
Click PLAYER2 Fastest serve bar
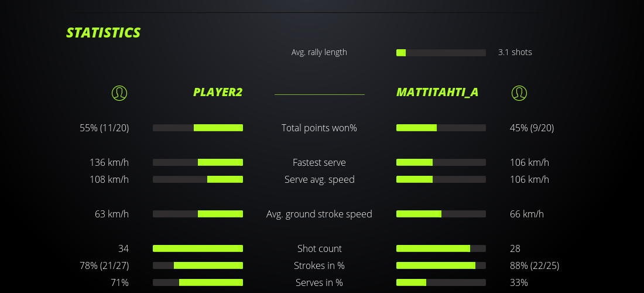(x=198, y=162)
